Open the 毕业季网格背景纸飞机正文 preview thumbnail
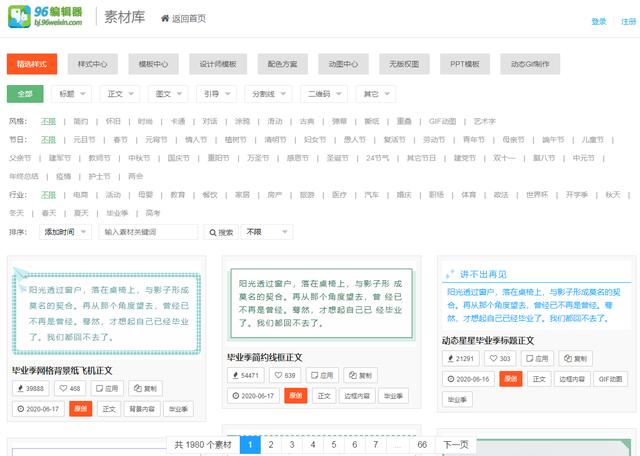 [x=107, y=311]
